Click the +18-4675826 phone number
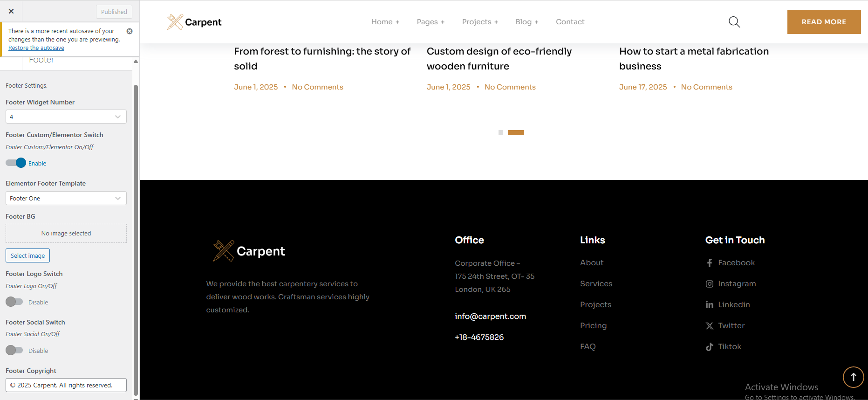The height and width of the screenshot is (400, 868). [479, 338]
